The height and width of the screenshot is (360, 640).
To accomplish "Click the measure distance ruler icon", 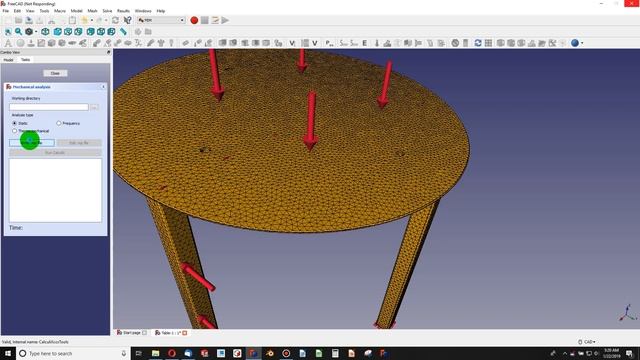I will [123, 31].
